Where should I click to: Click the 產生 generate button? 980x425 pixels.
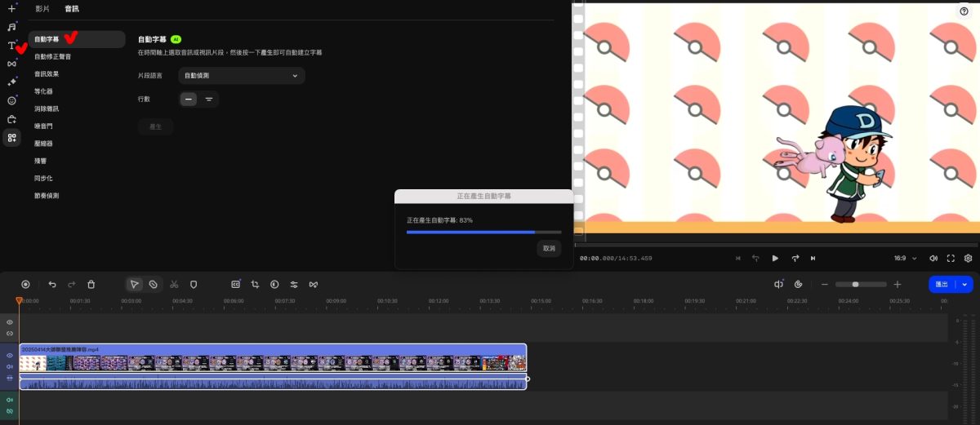tap(155, 127)
